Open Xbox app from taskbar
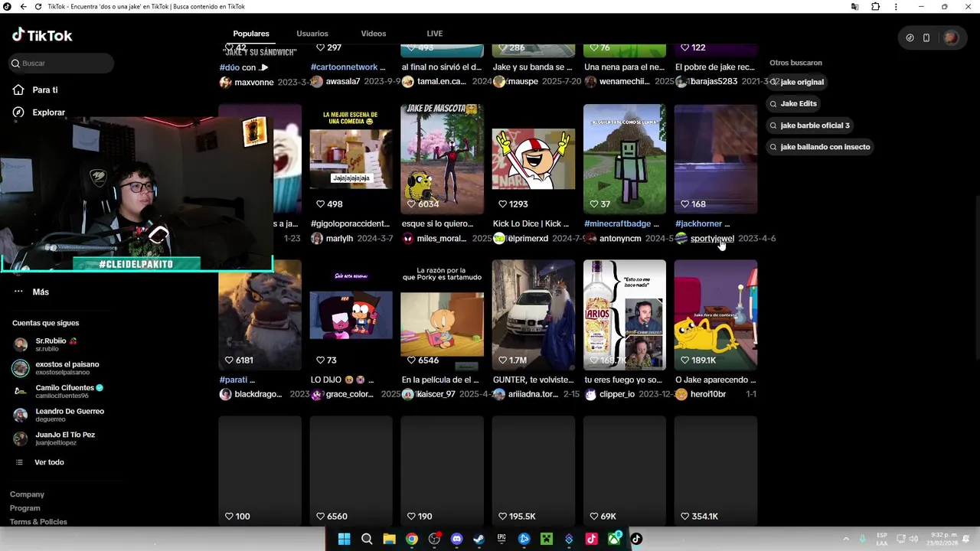 click(x=614, y=539)
